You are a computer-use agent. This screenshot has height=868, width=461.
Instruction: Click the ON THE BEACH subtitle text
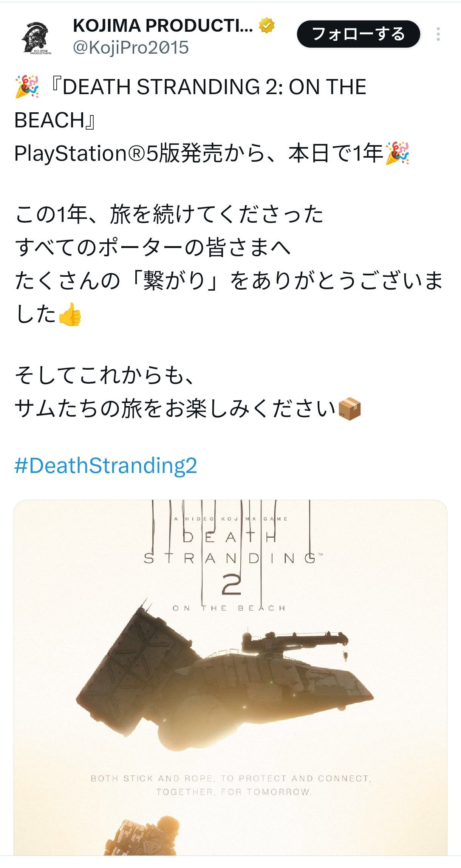229,608
